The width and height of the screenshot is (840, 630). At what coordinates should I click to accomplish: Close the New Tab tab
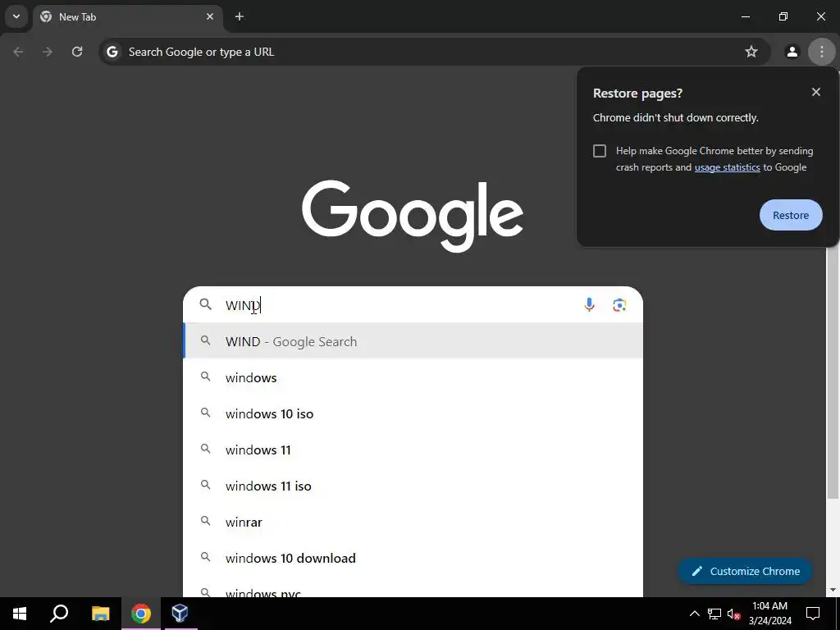210,16
